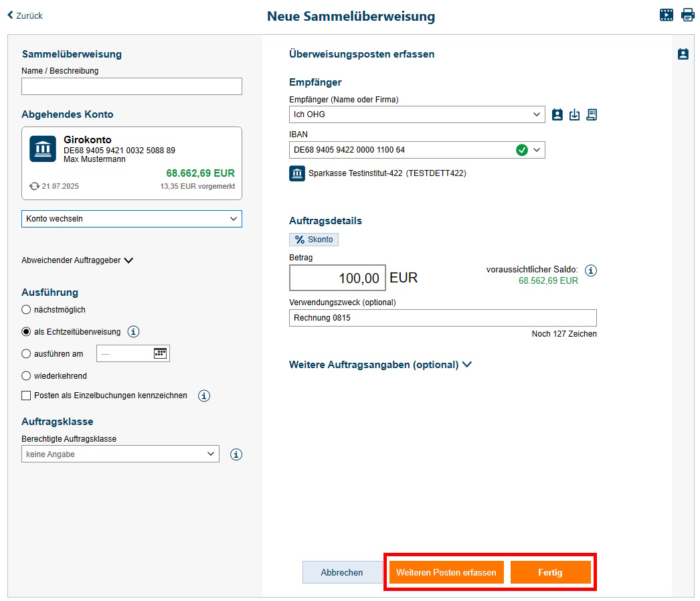Click the printer icon at top right
Viewport: 700px width, 601px height.
point(687,15)
